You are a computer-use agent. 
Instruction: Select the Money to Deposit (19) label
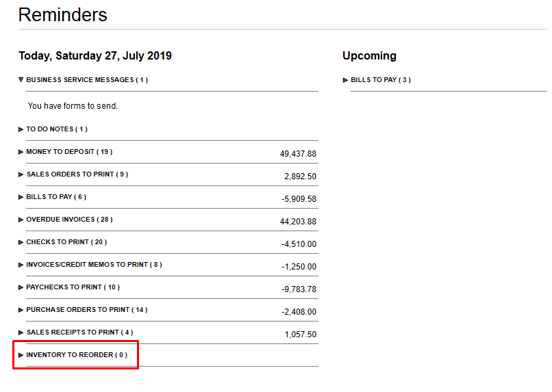[69, 152]
